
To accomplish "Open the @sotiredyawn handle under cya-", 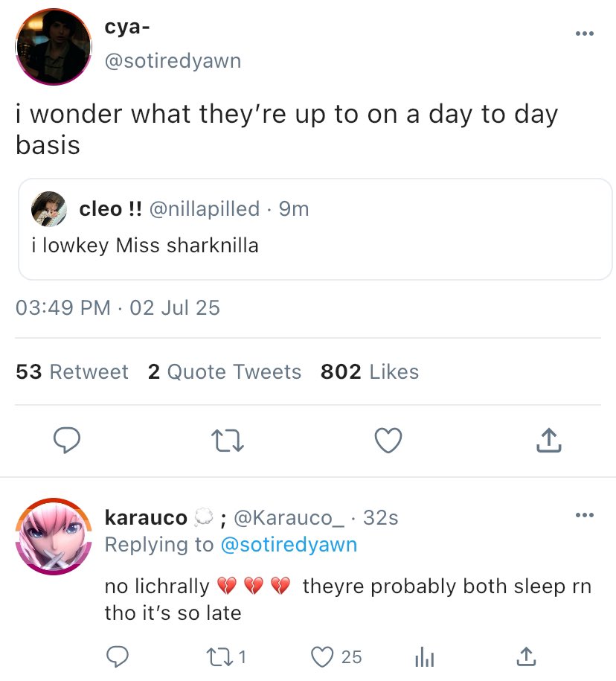I will click(x=173, y=61).
